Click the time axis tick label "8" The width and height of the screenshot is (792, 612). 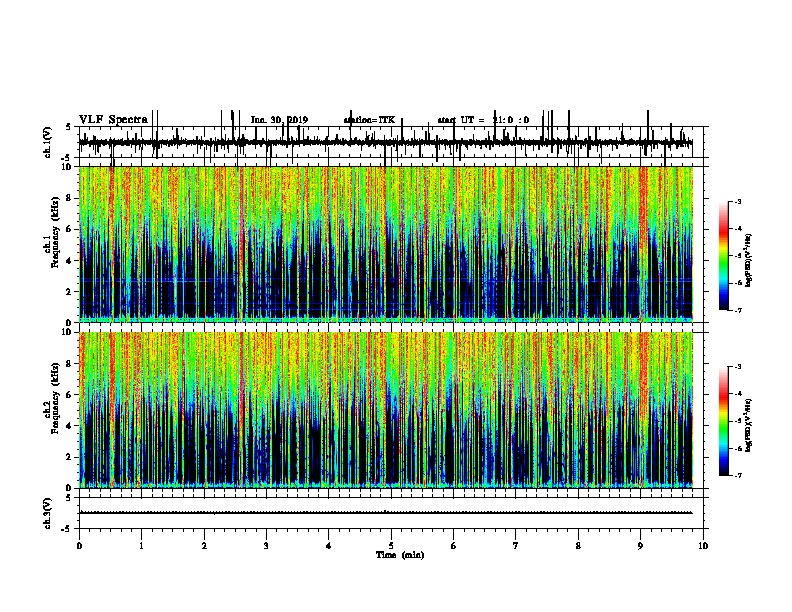(x=578, y=546)
